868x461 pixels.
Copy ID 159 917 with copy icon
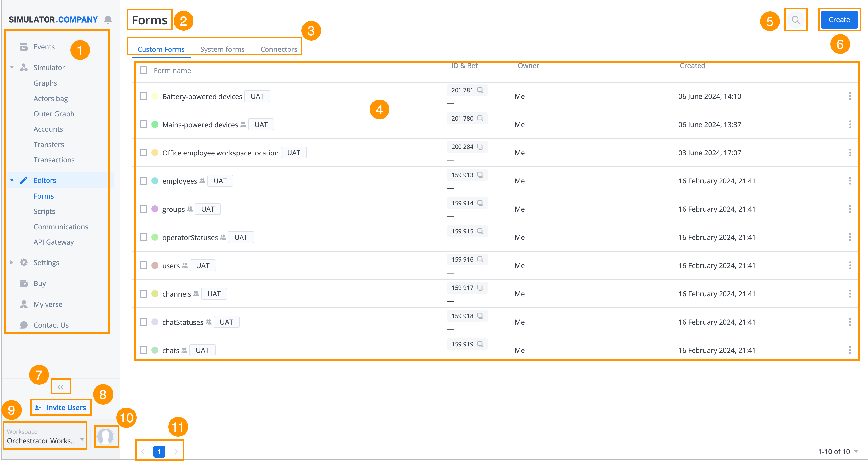pyautogui.click(x=480, y=288)
